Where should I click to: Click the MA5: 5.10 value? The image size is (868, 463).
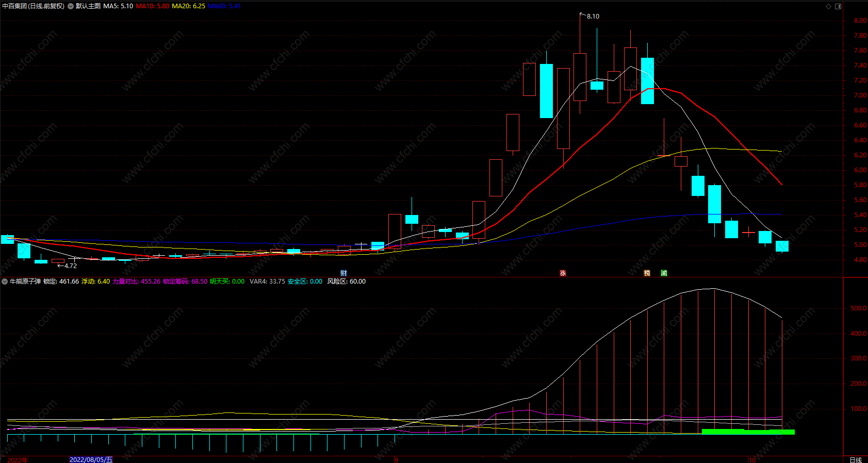pos(118,6)
